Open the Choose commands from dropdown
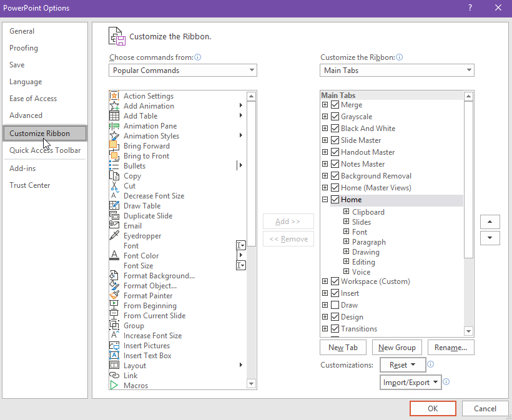Image resolution: width=512 pixels, height=420 pixels. (x=183, y=70)
